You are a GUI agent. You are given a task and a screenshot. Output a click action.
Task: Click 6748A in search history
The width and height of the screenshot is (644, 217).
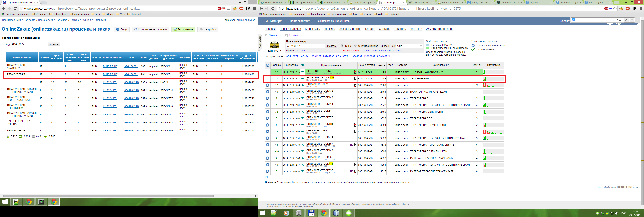click(x=305, y=56)
